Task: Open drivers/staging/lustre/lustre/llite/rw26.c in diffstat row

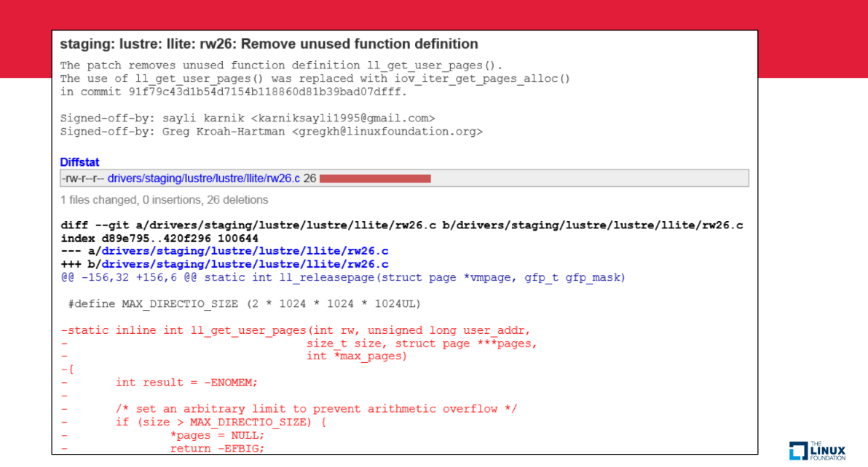Action: pos(204,178)
